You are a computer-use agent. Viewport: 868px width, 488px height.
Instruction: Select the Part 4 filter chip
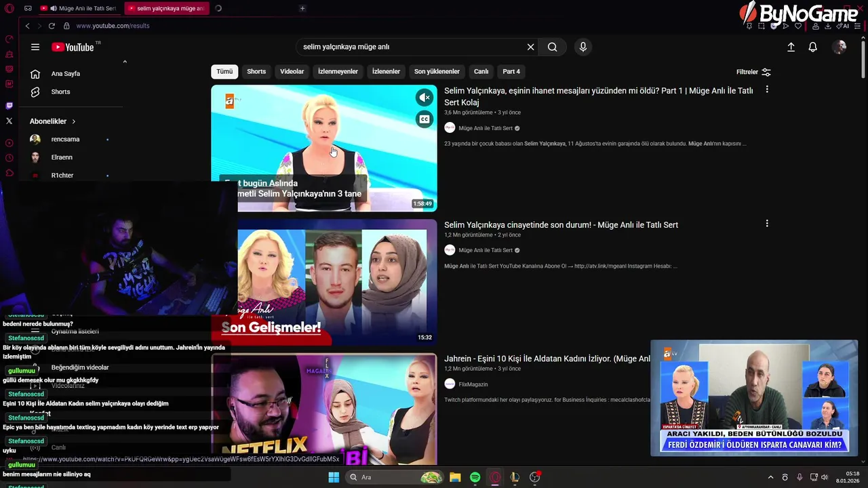pyautogui.click(x=511, y=71)
